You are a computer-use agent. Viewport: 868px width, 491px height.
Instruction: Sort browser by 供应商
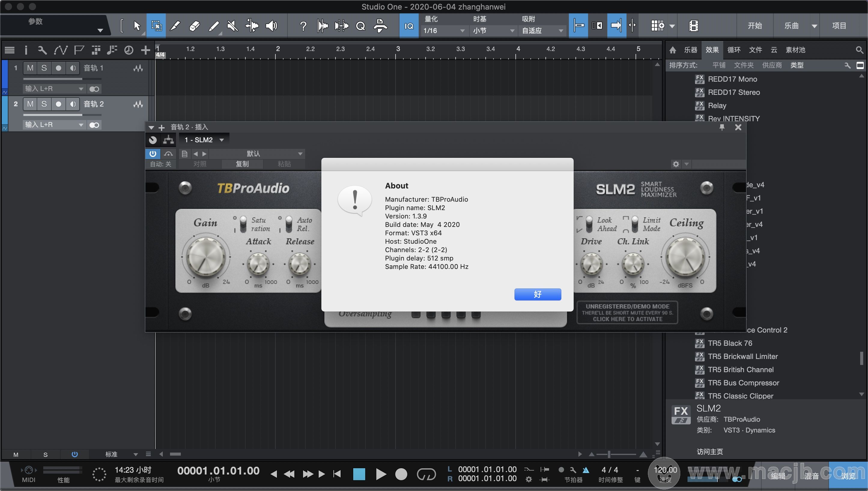coord(772,65)
